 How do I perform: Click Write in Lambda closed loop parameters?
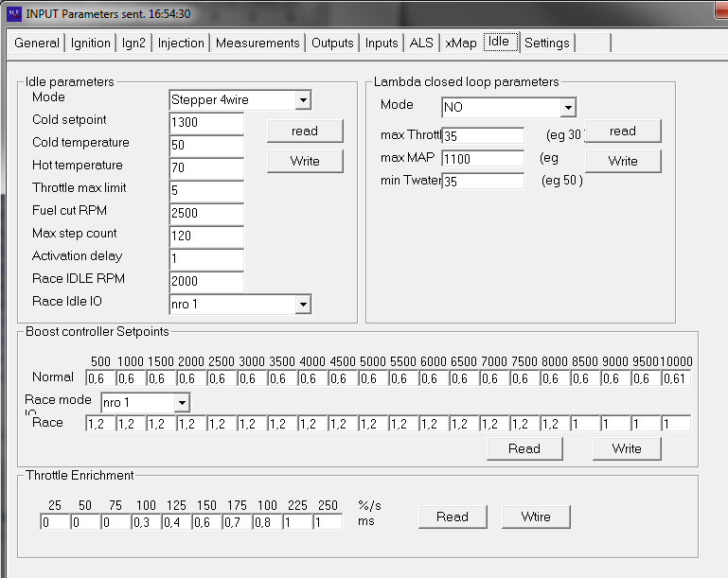[x=623, y=161]
